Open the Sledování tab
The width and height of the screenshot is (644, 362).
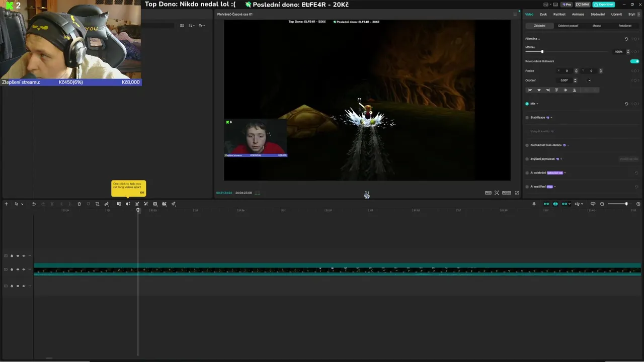point(598,14)
